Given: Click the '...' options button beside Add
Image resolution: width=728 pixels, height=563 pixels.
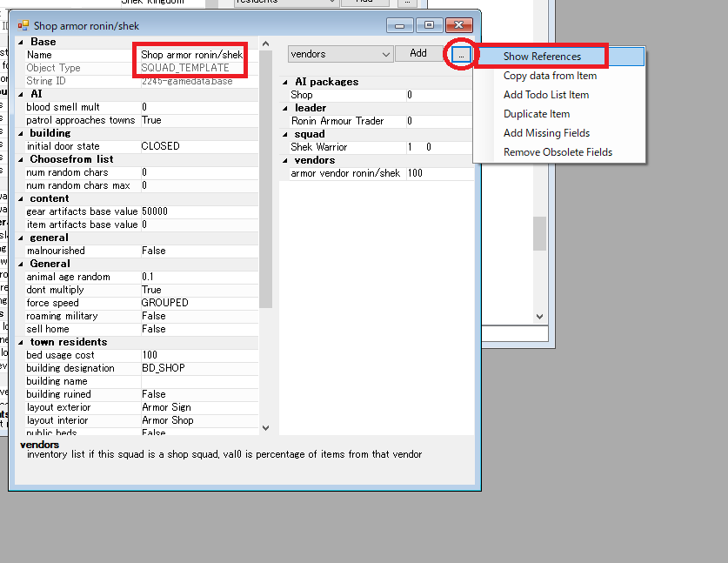Looking at the screenshot, I should point(461,55).
